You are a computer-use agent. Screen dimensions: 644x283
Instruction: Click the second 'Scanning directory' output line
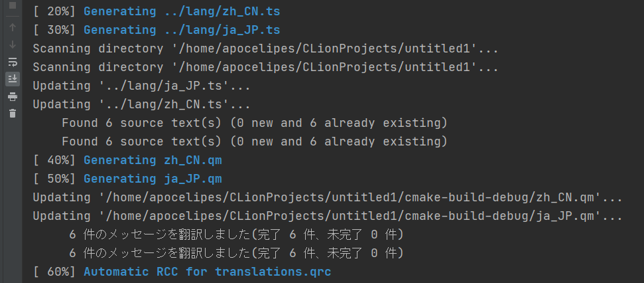(x=265, y=67)
